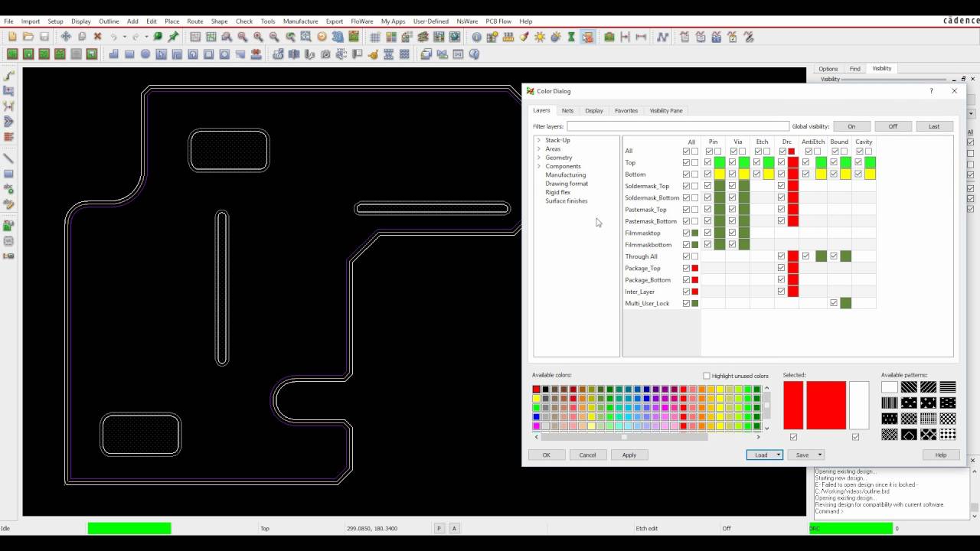
Task: Click the bomb dehighlight icon
Action: pyautogui.click(x=556, y=37)
